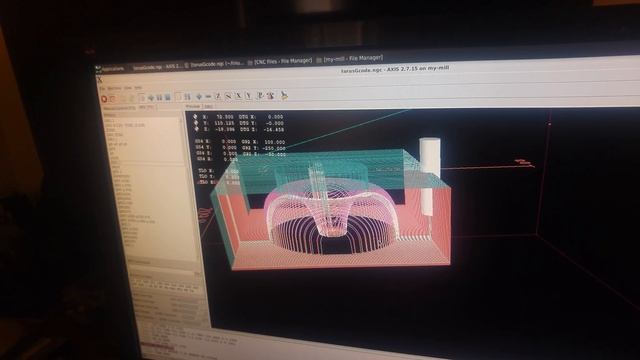This screenshot has width=640, height=360.
Task: Open the Machine menu
Action: click(115, 88)
